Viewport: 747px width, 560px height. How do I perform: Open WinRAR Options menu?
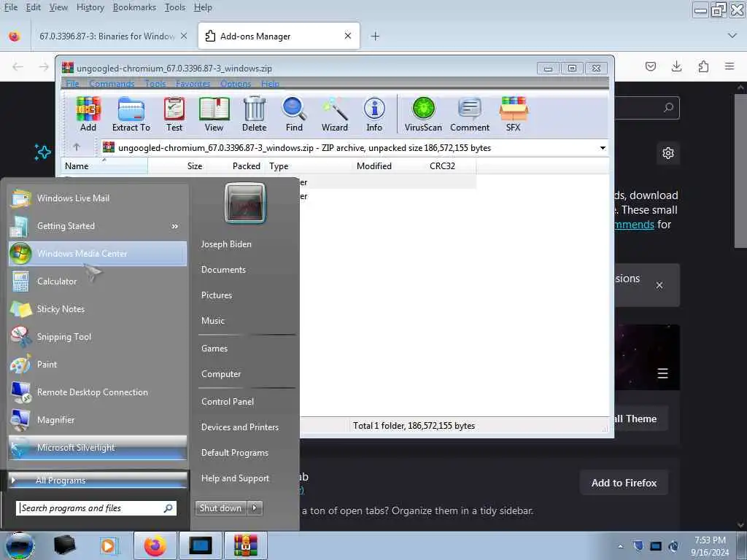coord(236,84)
